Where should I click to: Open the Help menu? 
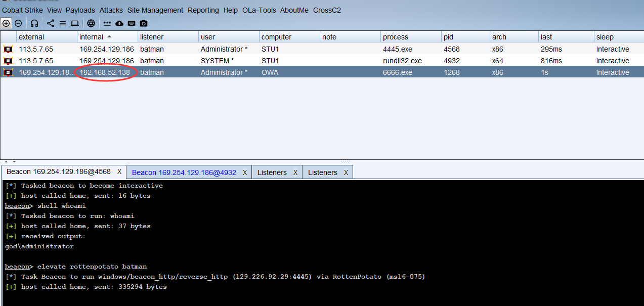point(230,10)
